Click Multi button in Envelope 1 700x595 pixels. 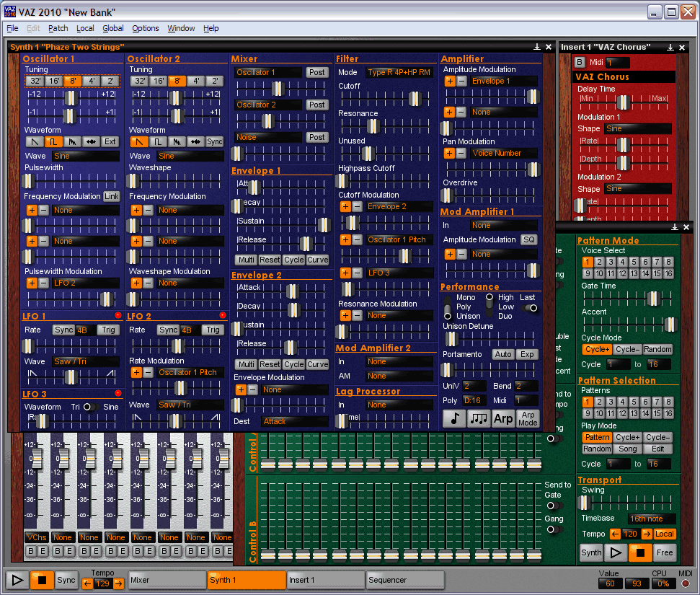pos(246,260)
